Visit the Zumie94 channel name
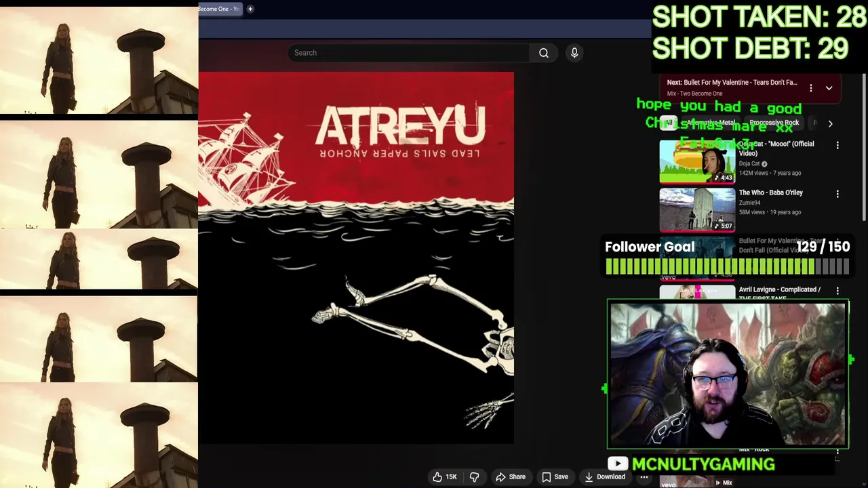This screenshot has height=488, width=868. [750, 203]
